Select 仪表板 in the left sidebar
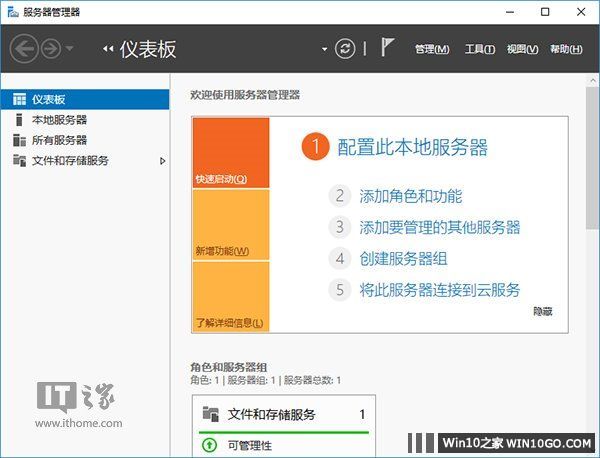600x458 pixels. (50, 99)
